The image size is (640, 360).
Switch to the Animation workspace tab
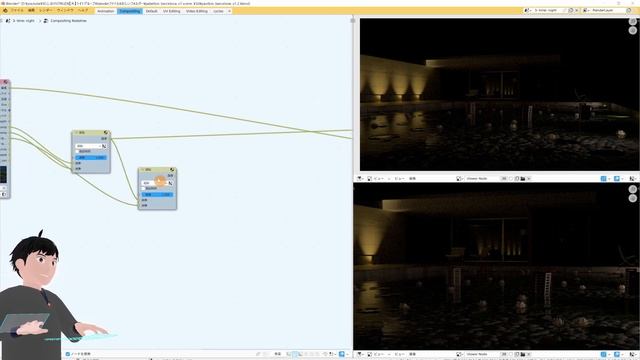click(x=106, y=11)
